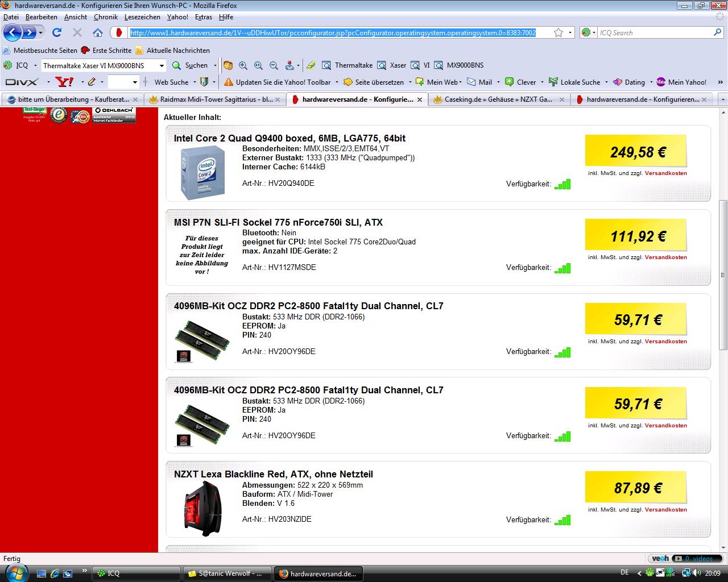The height and width of the screenshot is (582, 728).
Task: Switch to the Raidmax Midi-Tower Sagittarius tab
Action: point(215,99)
